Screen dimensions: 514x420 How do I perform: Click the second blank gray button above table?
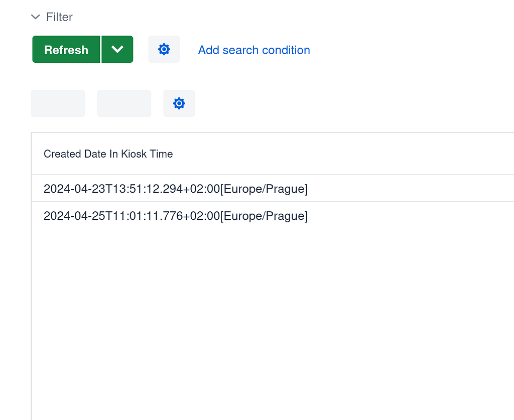124,103
